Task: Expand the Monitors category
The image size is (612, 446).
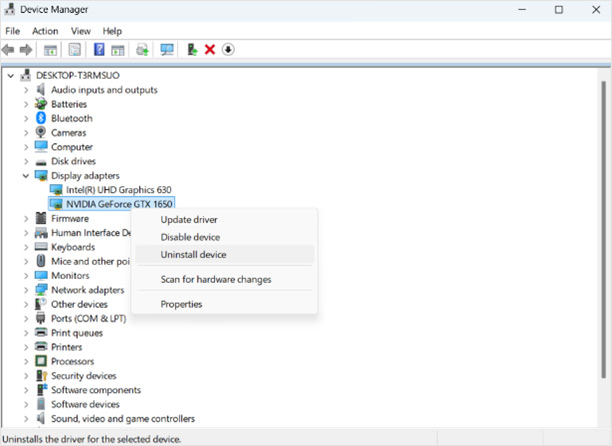Action: coord(26,275)
